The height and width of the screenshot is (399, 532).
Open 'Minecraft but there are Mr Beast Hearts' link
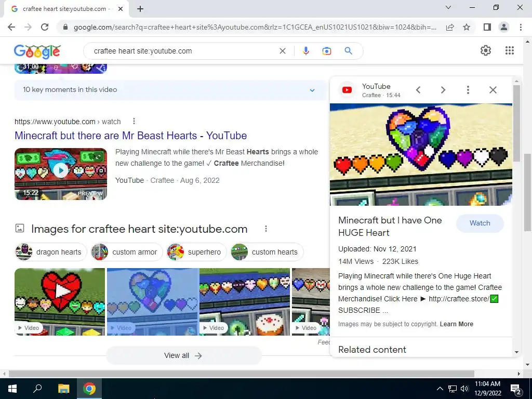click(130, 136)
